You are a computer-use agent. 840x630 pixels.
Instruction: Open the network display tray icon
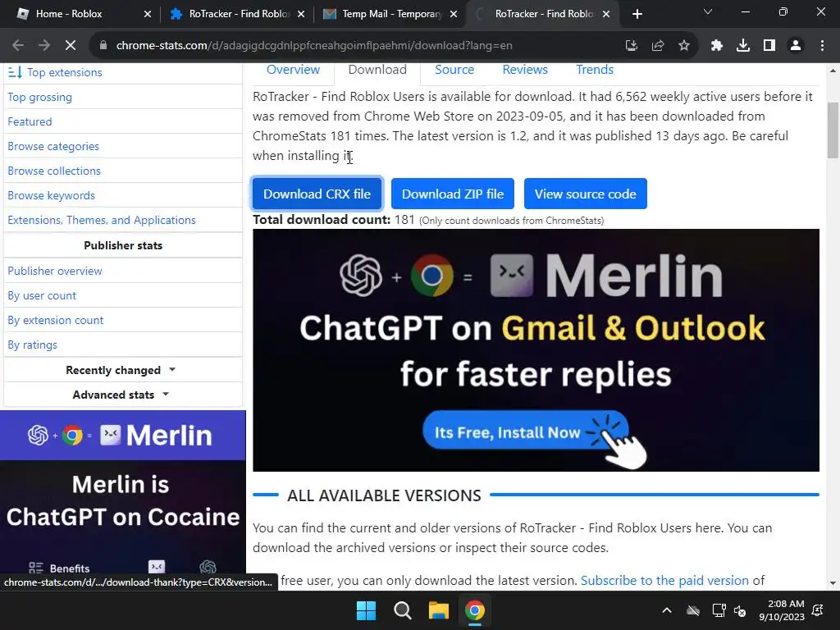(x=719, y=610)
